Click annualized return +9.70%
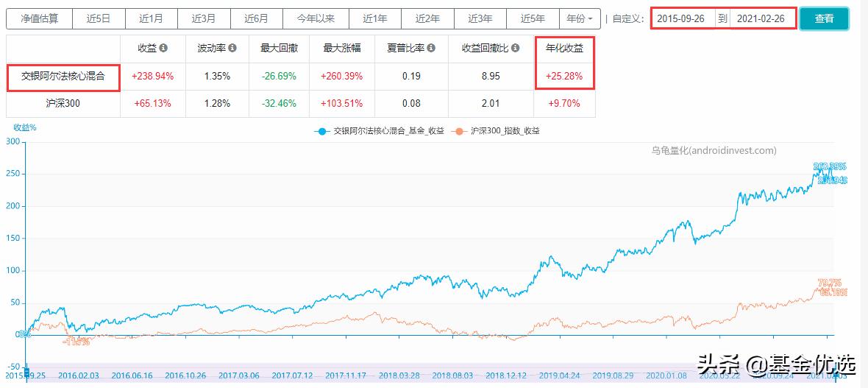This screenshot has width=868, height=388. coord(564,104)
